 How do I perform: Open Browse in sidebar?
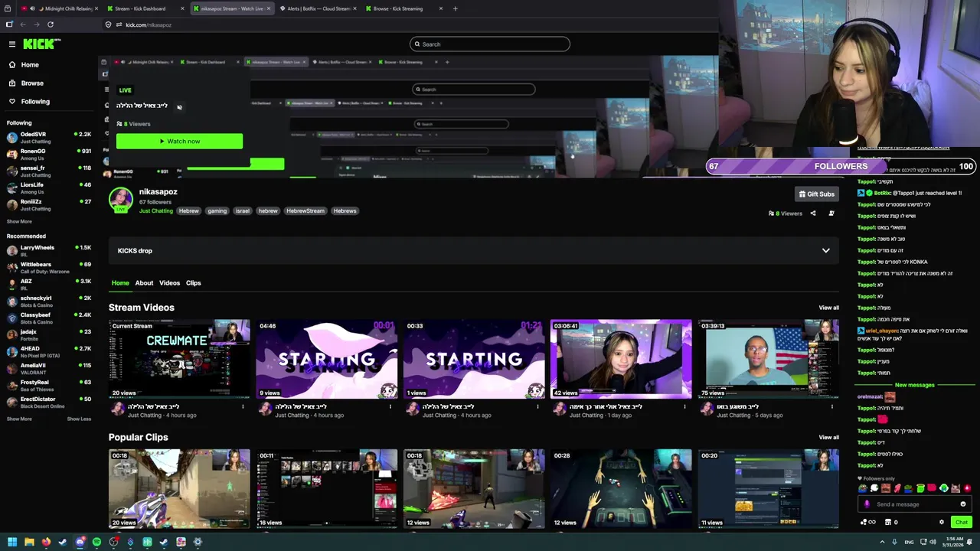click(32, 83)
